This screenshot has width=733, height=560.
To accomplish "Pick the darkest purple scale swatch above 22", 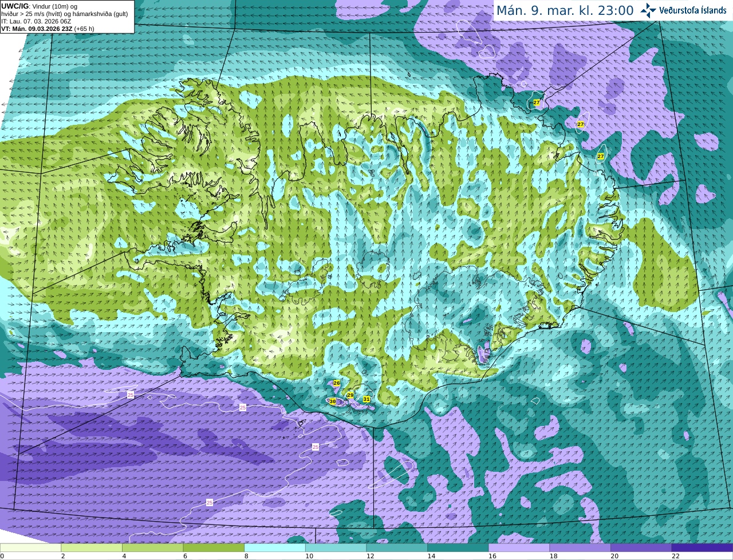I will 702,547.
